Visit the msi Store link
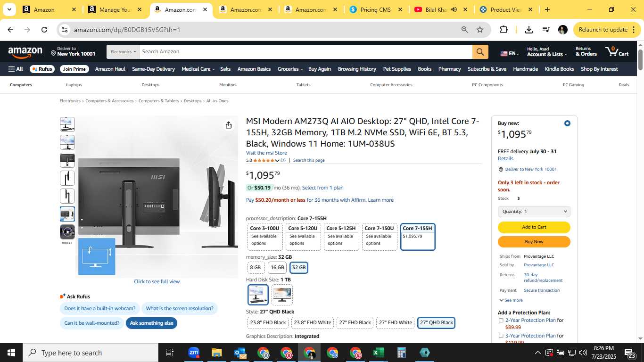 [266, 153]
